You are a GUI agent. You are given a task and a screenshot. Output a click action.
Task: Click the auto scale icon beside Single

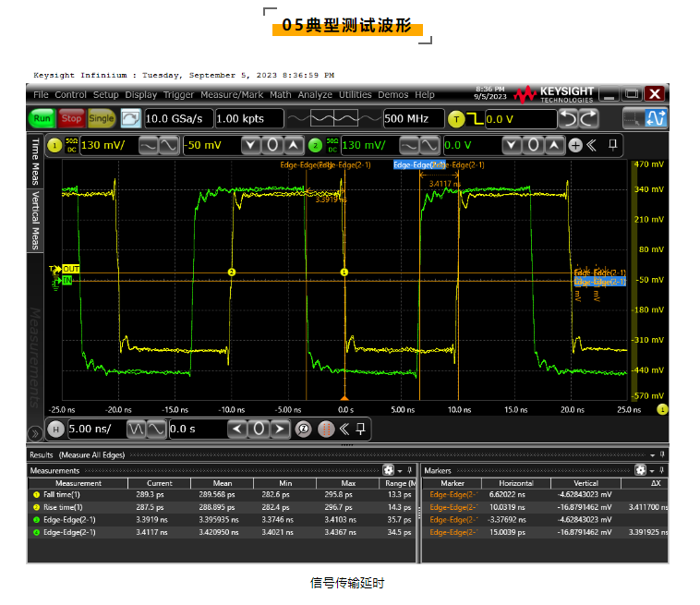tap(130, 118)
